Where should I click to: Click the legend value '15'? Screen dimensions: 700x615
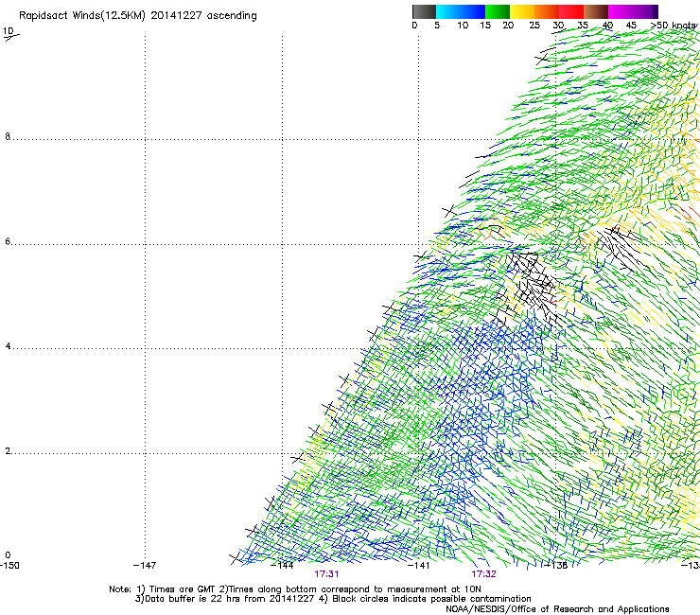485,26
